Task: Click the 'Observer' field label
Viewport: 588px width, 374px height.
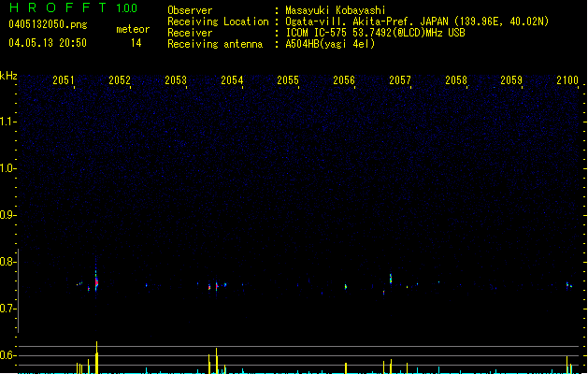Action: [x=190, y=10]
